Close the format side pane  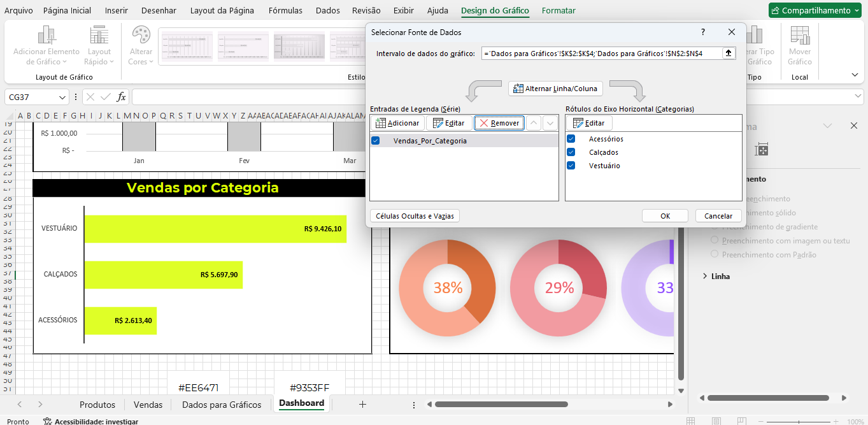click(853, 126)
